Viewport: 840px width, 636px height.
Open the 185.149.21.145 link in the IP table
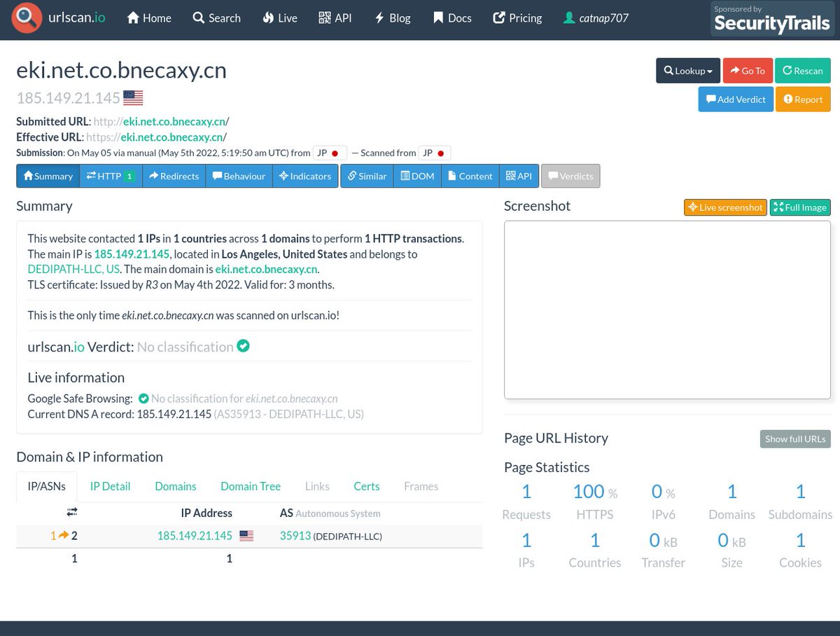pyautogui.click(x=195, y=536)
